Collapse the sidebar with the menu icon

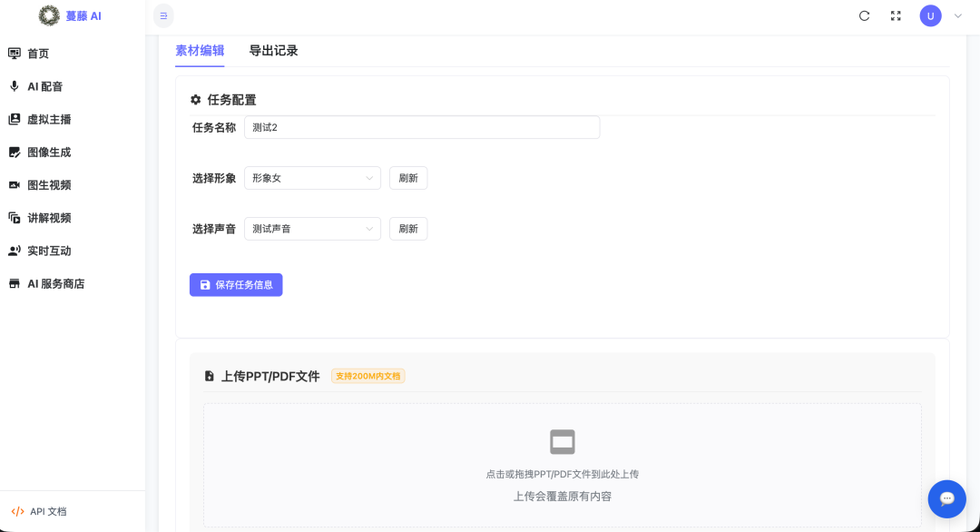pos(163,16)
